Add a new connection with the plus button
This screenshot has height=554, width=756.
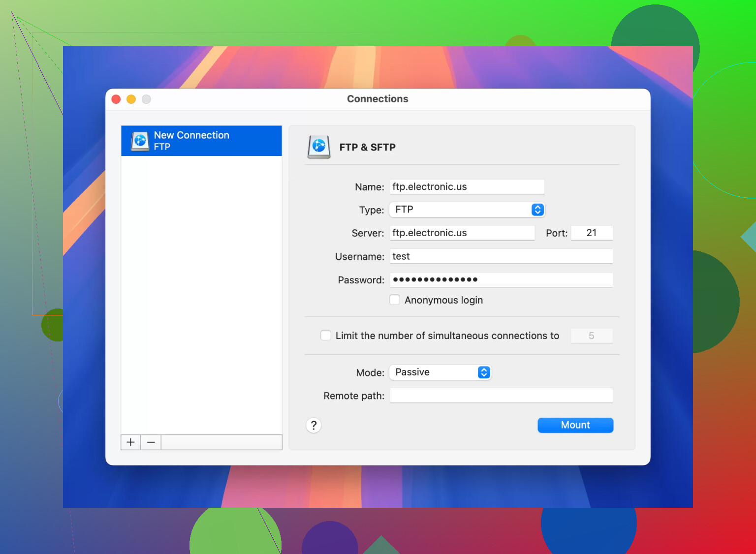[130, 442]
